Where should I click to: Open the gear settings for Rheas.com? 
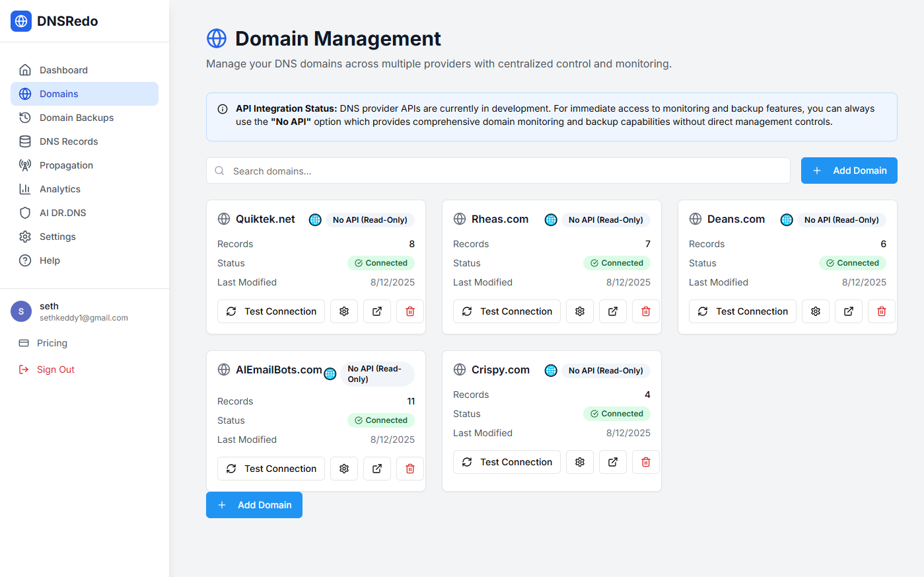[x=580, y=311]
